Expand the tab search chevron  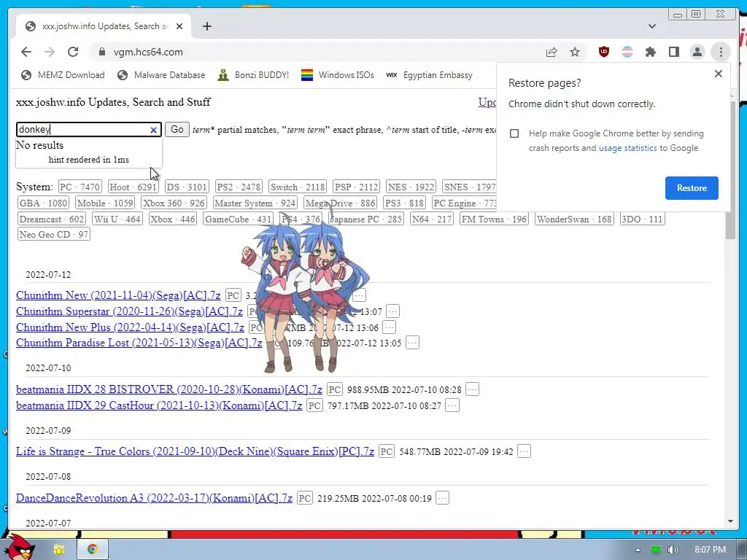(652, 26)
